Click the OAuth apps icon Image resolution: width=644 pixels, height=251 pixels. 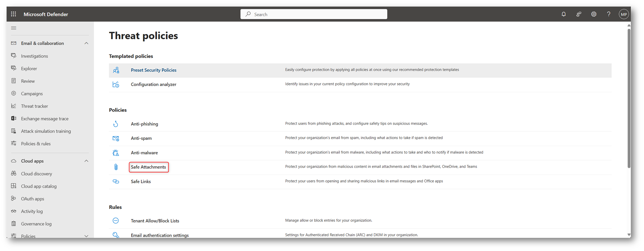(13, 198)
